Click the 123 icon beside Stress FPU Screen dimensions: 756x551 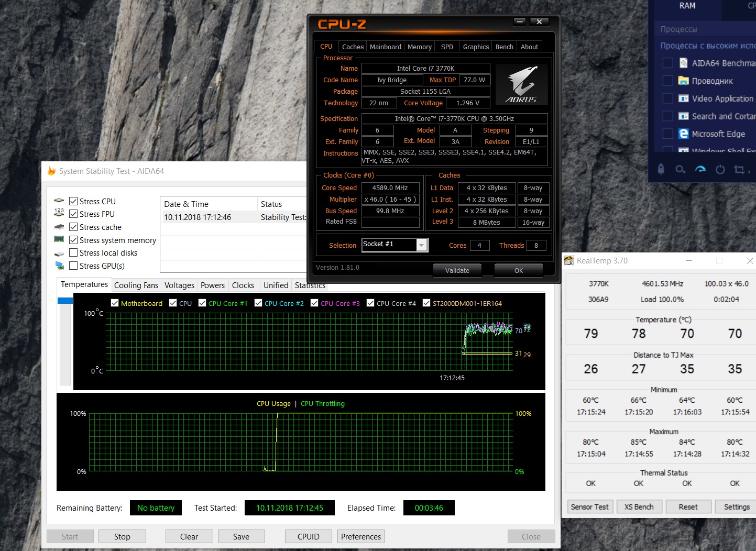coord(59,214)
